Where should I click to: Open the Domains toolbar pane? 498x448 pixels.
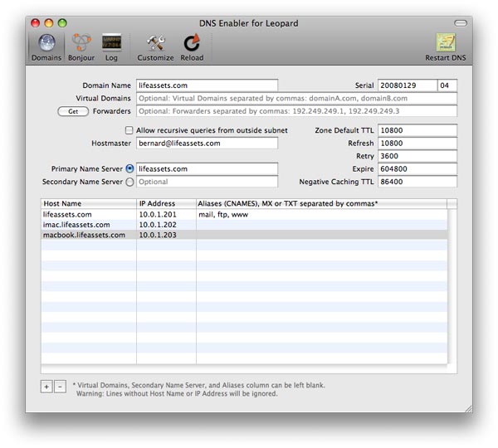pyautogui.click(x=46, y=46)
